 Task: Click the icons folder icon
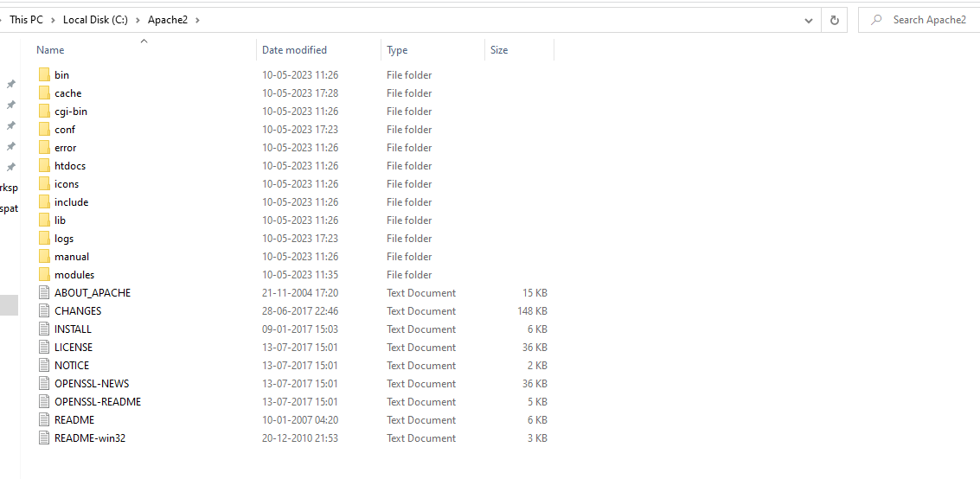pos(44,183)
